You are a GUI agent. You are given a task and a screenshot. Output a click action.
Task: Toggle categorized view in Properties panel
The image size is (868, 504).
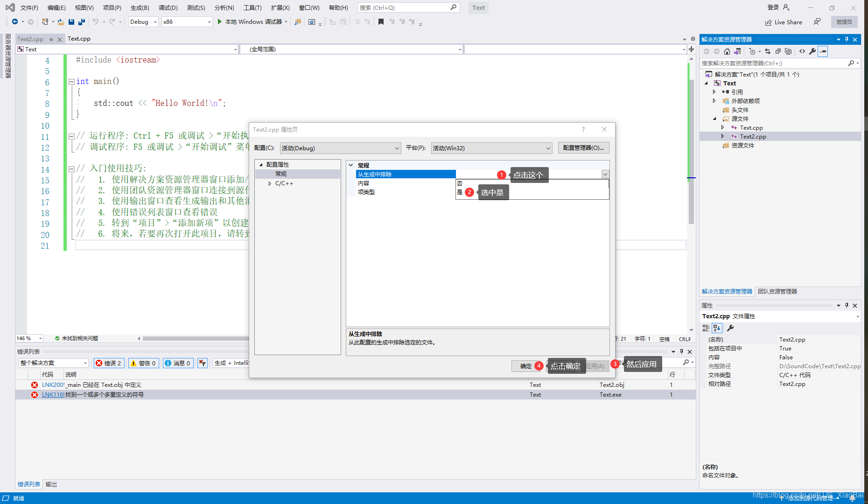tap(706, 328)
